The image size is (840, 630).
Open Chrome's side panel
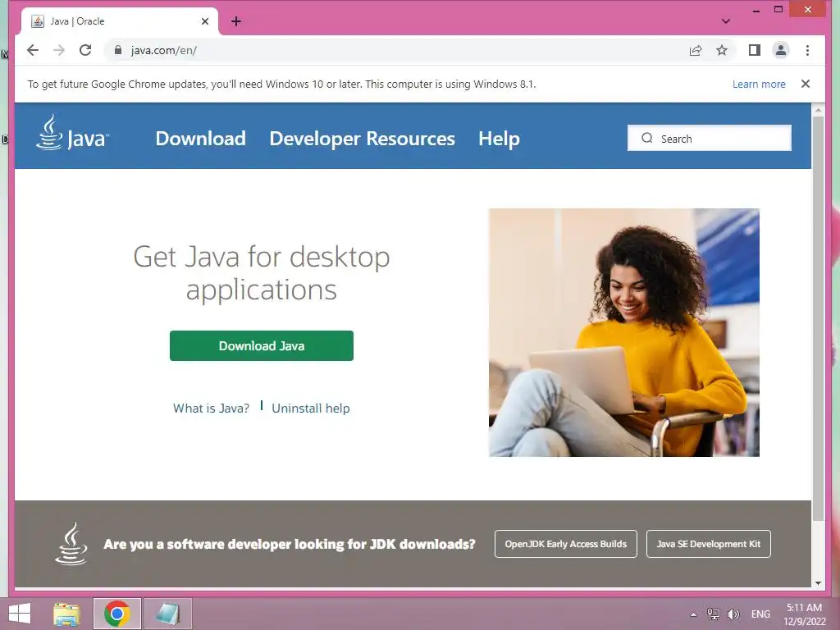point(755,50)
